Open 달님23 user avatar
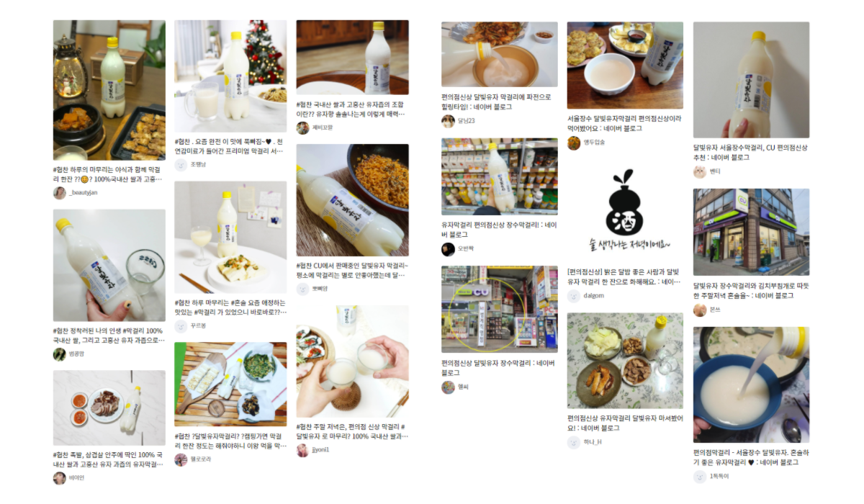The height and width of the screenshot is (504, 864). pos(448,121)
